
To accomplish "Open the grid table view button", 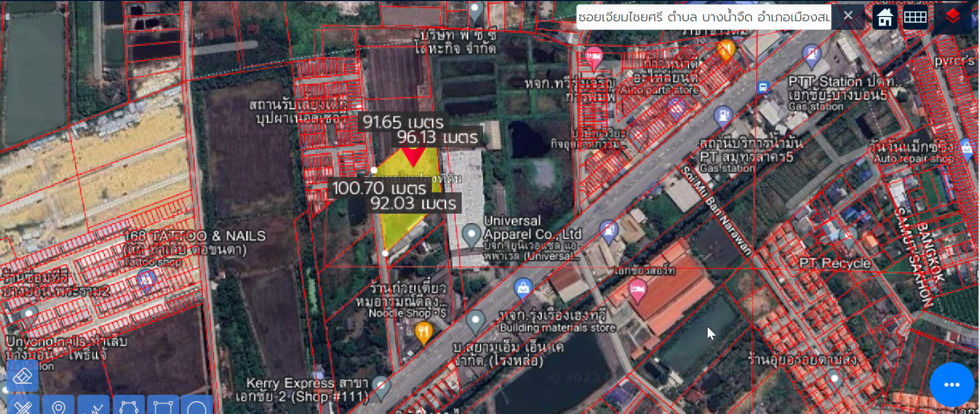I will (915, 18).
